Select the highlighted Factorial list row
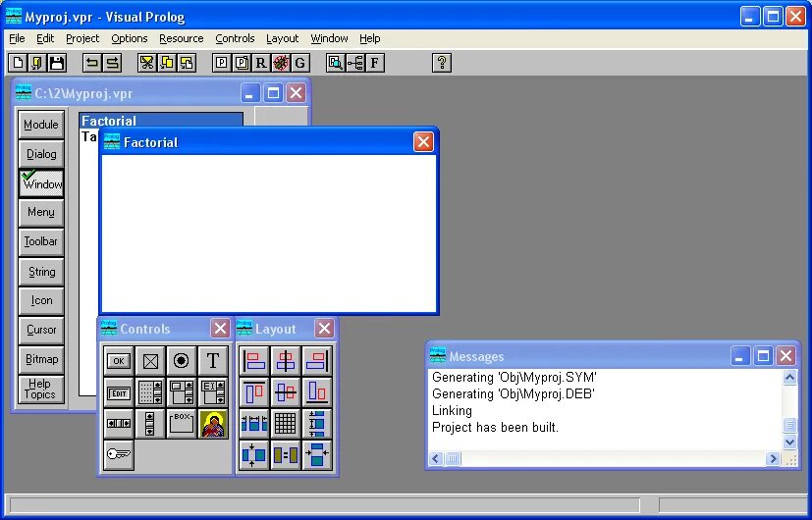The image size is (812, 520). click(161, 120)
